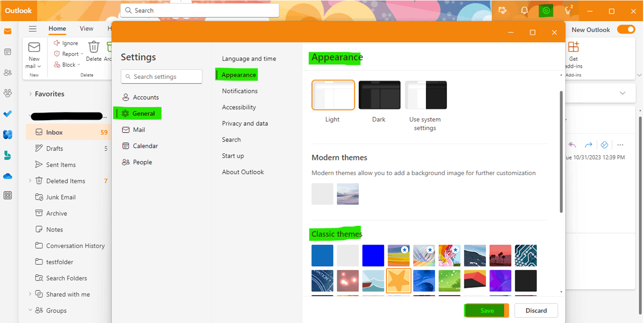This screenshot has height=323, width=644.
Task: Open People settings category
Action: click(137, 162)
